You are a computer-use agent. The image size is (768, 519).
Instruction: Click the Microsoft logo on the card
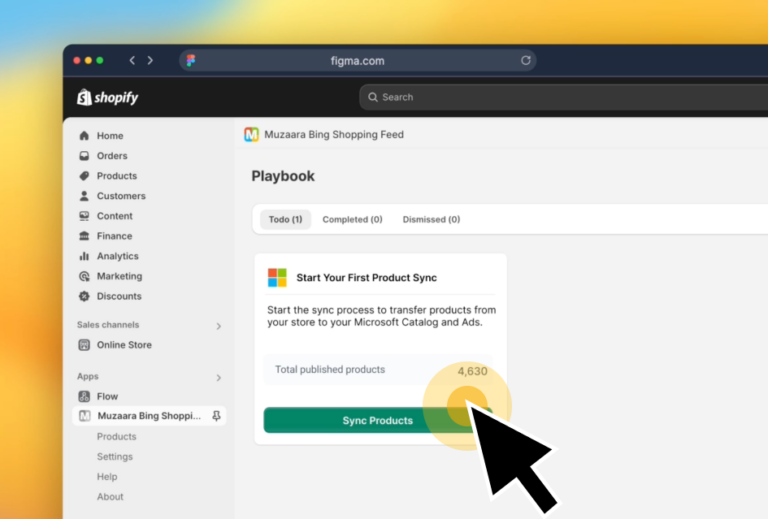[277, 278]
